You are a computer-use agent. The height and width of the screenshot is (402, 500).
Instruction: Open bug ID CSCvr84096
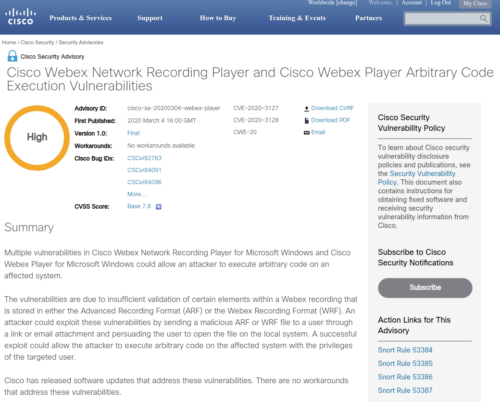tap(144, 182)
